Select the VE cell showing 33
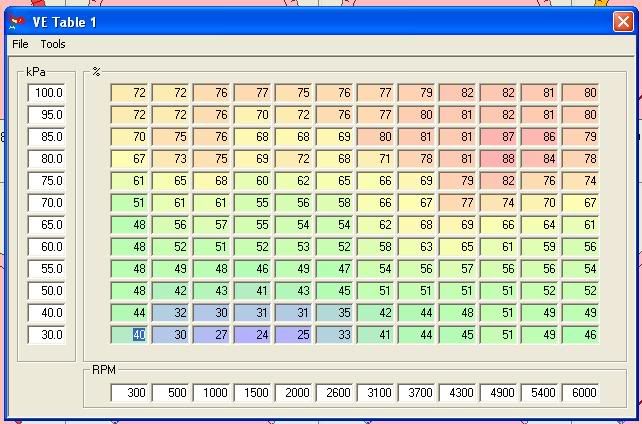The height and width of the screenshot is (424, 642). (335, 335)
